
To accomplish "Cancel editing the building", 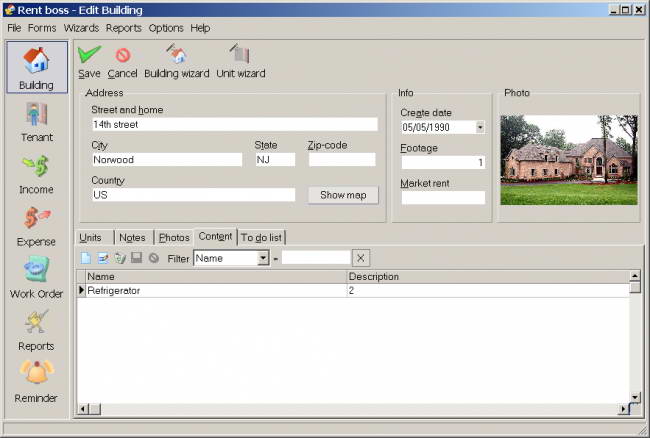I will pyautogui.click(x=122, y=63).
